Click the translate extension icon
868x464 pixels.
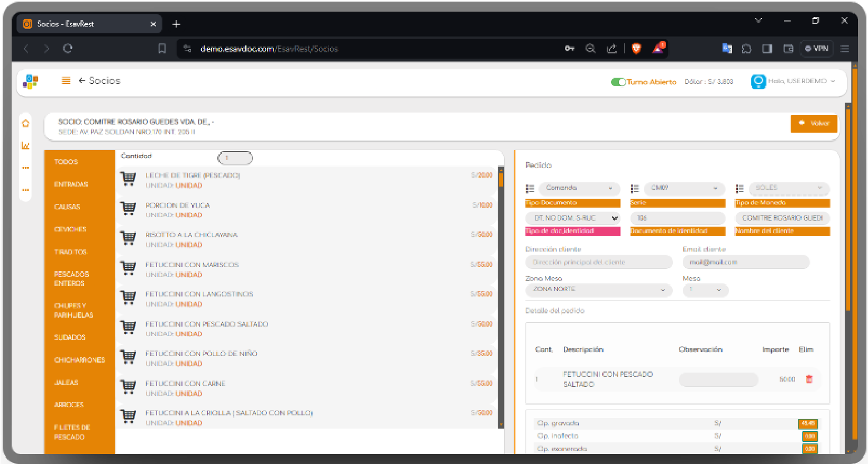point(727,49)
